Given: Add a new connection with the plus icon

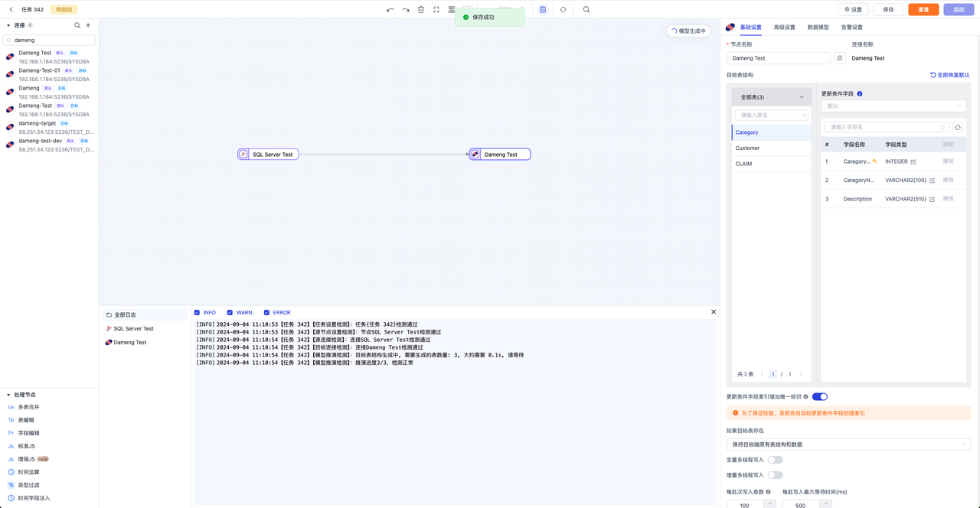Looking at the screenshot, I should click(x=88, y=25).
